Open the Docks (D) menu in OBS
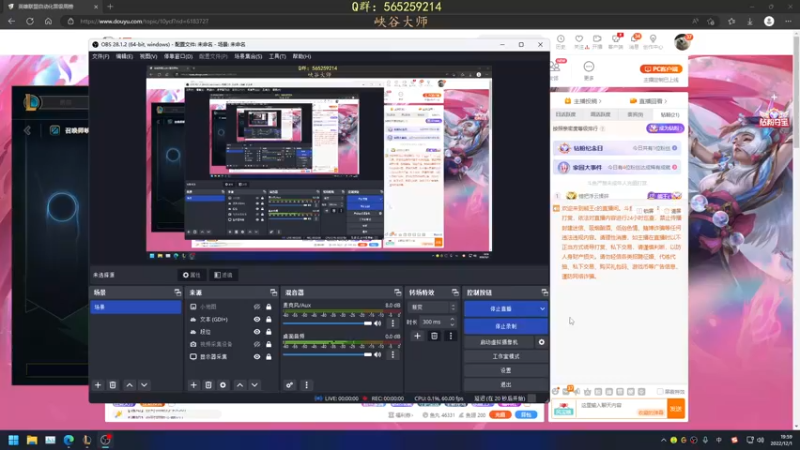The width and height of the screenshot is (800, 450). pos(178,56)
